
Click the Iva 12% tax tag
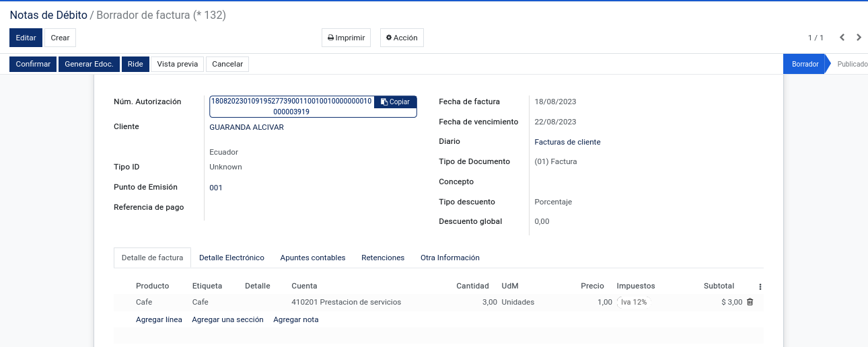point(633,302)
